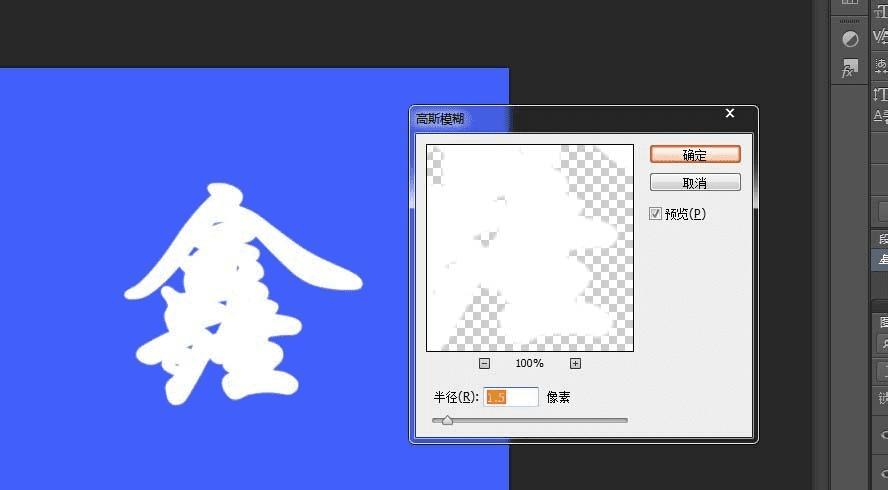Focus the 半径 radius input field
This screenshot has height=490, width=888.
pyautogui.click(x=511, y=397)
